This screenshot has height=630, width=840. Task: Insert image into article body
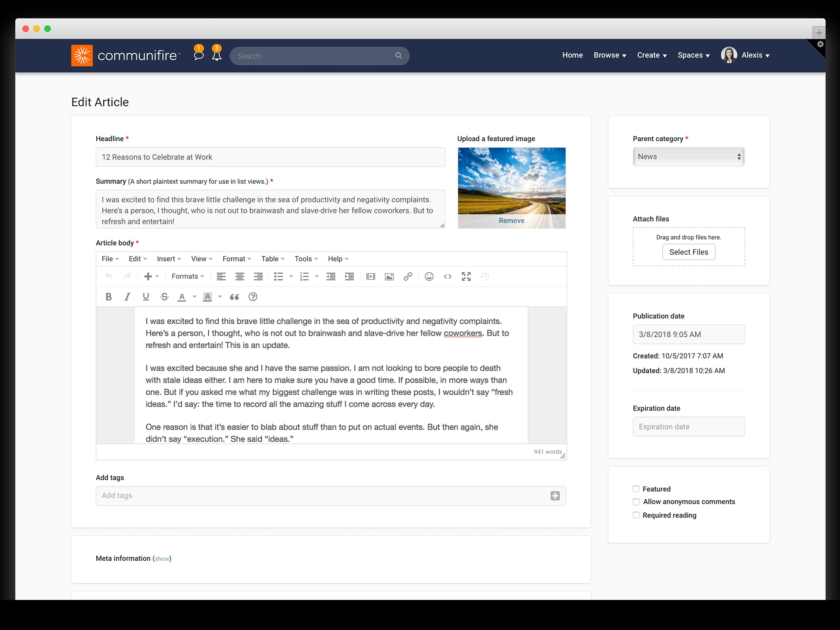click(x=390, y=276)
